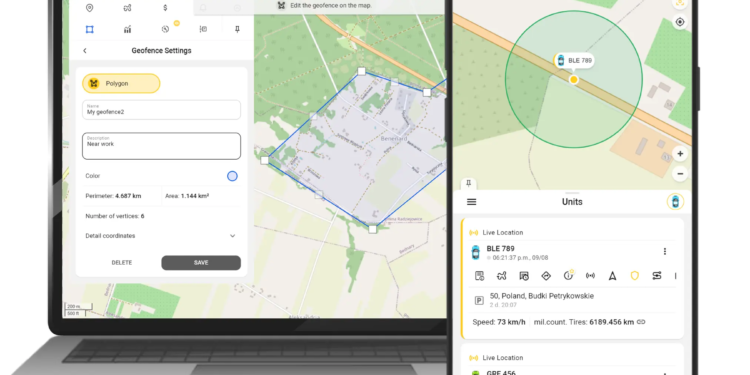
Task: Open BLE 789 navigation arrow icon
Action: tap(612, 276)
